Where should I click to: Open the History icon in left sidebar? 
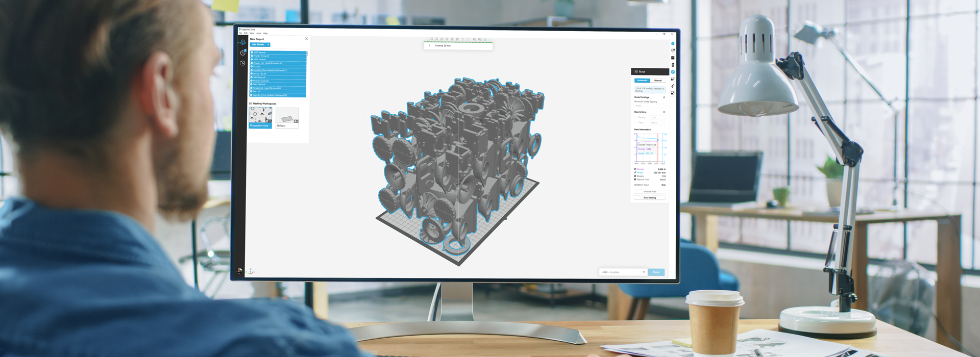coord(243,63)
